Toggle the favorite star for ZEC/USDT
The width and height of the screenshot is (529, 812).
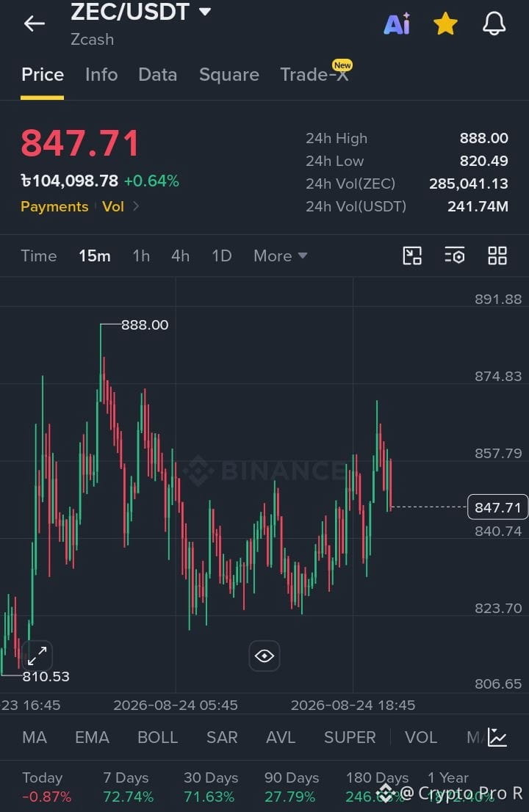tap(445, 23)
